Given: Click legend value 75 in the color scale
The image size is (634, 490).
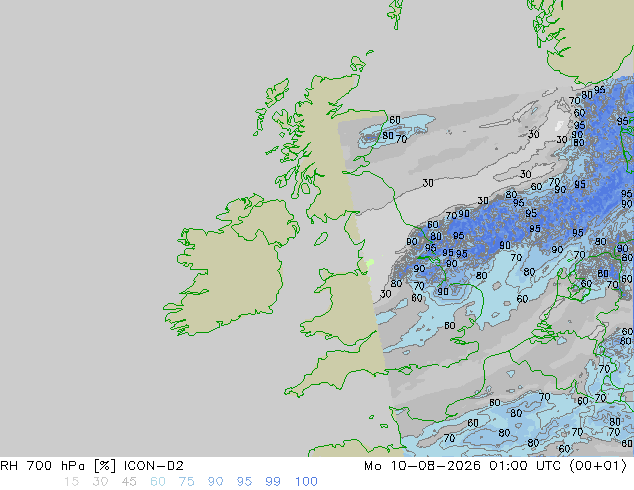Looking at the screenshot, I should (186, 482).
